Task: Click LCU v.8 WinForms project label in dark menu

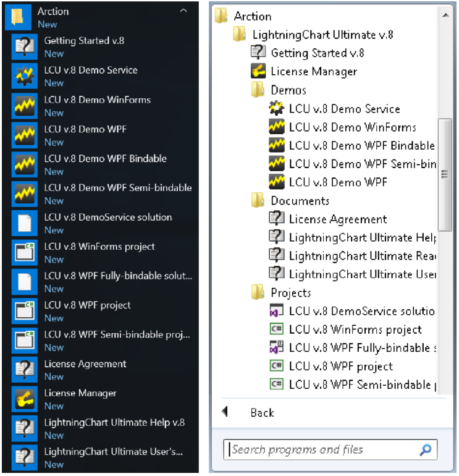Action: pos(99,246)
